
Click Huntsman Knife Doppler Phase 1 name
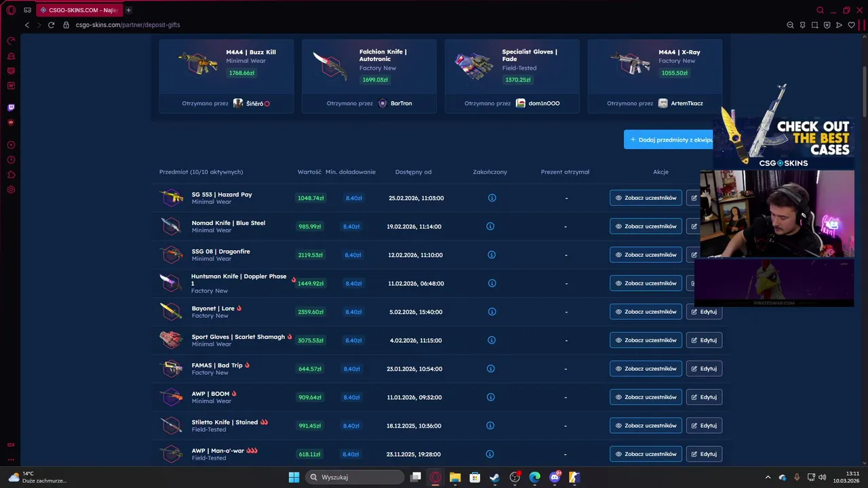(239, 279)
